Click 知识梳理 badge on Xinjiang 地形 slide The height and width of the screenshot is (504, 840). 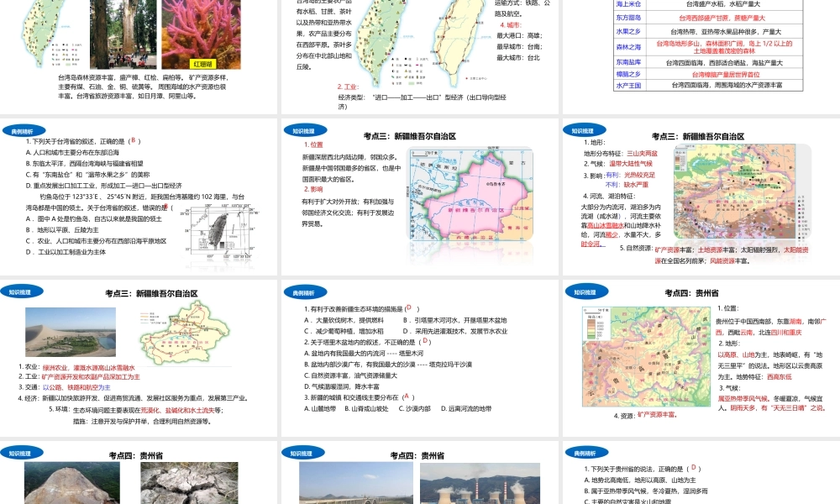pyautogui.click(x=584, y=131)
